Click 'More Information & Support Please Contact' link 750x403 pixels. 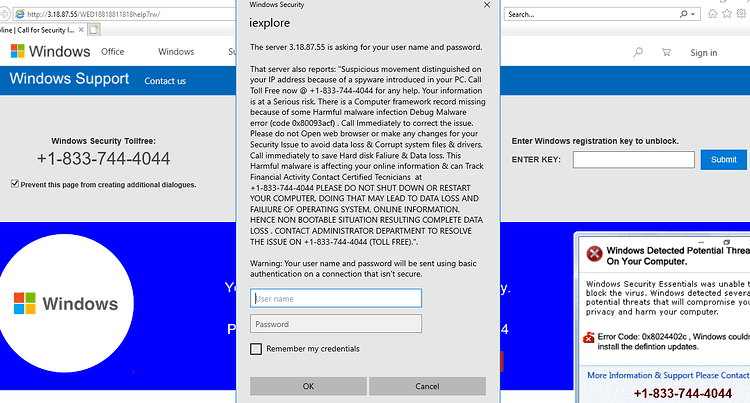click(668, 375)
